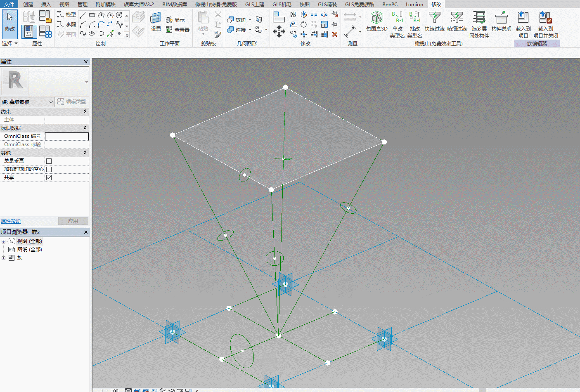580x392 pixels.
Task: Click 选多层同处构件 tool
Action: (479, 25)
